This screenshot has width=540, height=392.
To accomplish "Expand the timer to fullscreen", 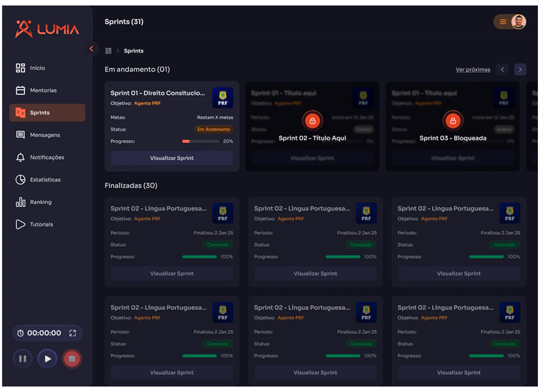I will pyautogui.click(x=73, y=333).
